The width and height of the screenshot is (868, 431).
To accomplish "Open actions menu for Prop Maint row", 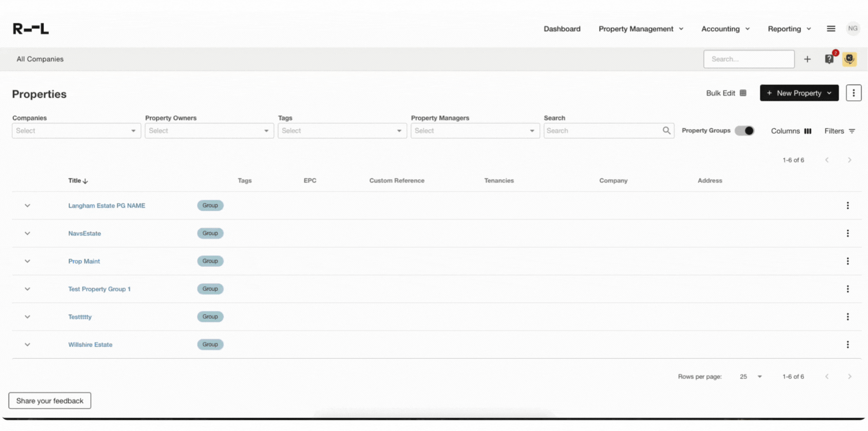I will pyautogui.click(x=848, y=261).
